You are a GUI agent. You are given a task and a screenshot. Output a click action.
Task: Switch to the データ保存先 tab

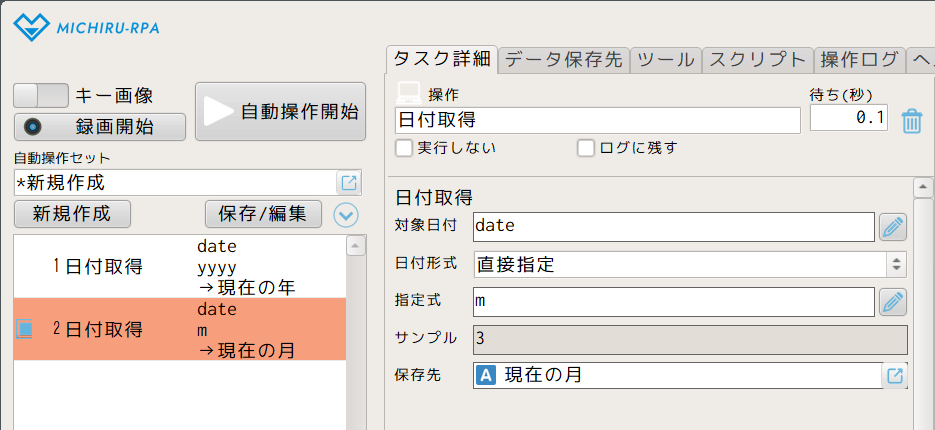click(x=564, y=59)
